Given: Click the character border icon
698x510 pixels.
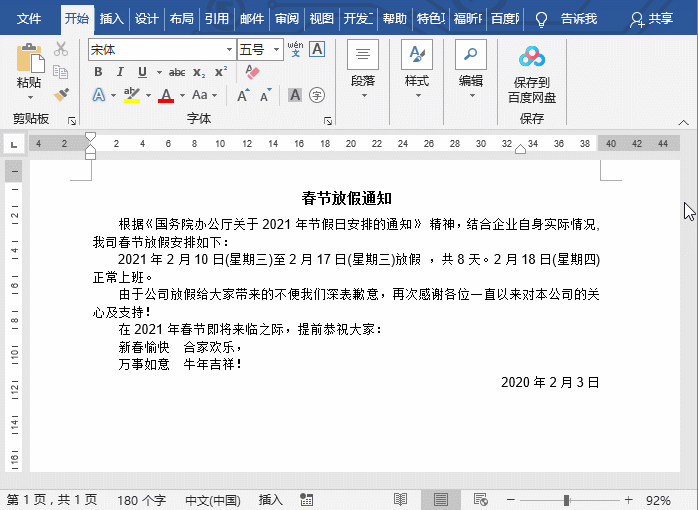Looking at the screenshot, I should tap(317, 49).
